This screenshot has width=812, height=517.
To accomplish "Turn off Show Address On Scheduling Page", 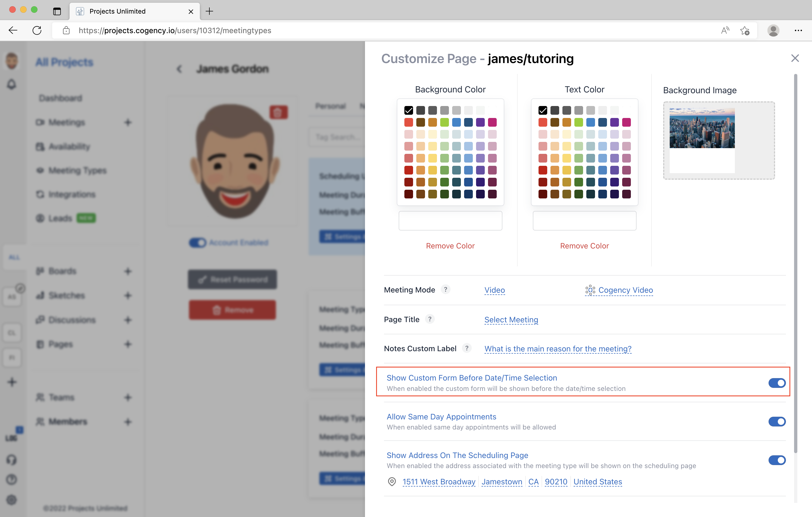I will [x=777, y=460].
